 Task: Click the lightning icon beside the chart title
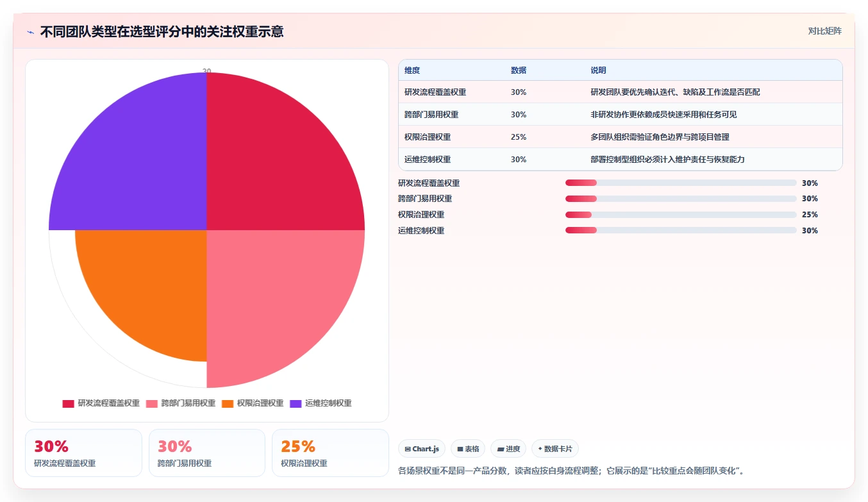(31, 32)
